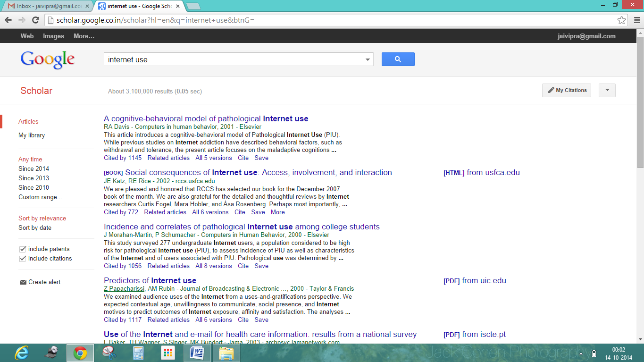The image size is (644, 362).
Task: Toggle the include citations checkbox
Action: pos(23,258)
